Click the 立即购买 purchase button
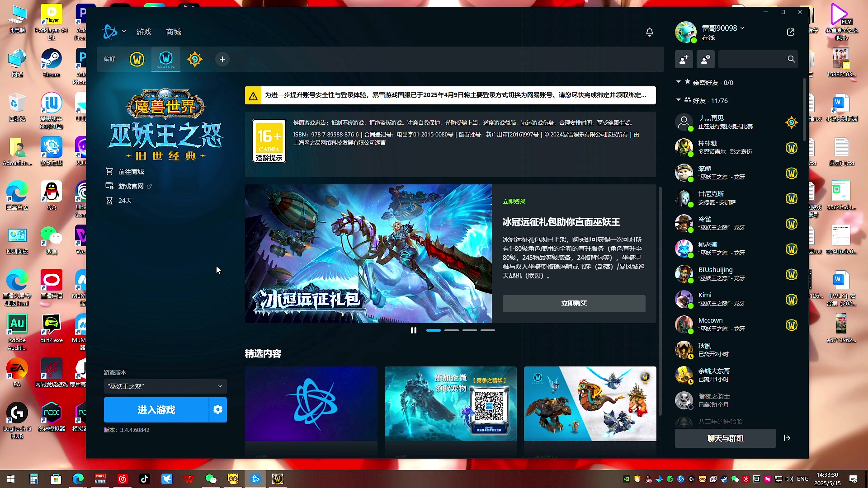This screenshot has width=868, height=488. point(574,303)
